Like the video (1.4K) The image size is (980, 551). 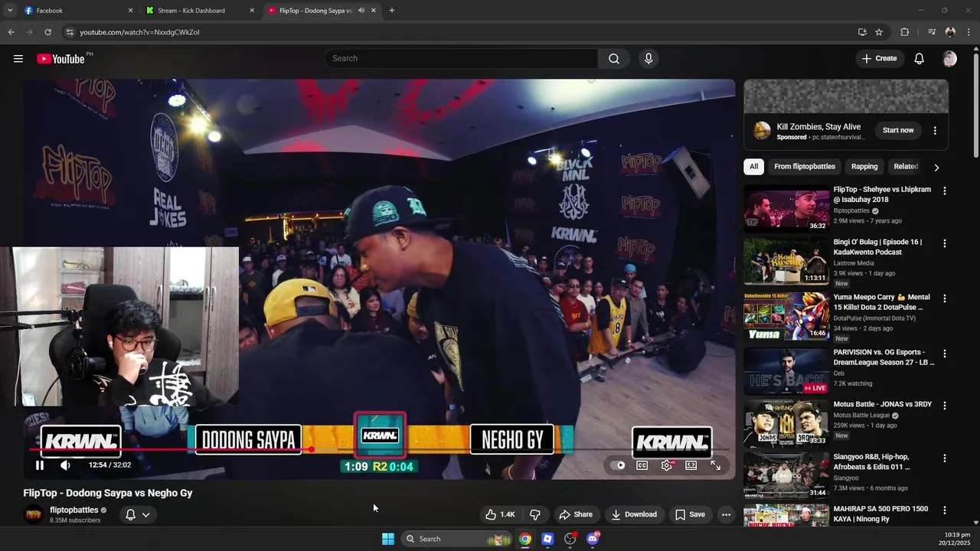tap(499, 514)
